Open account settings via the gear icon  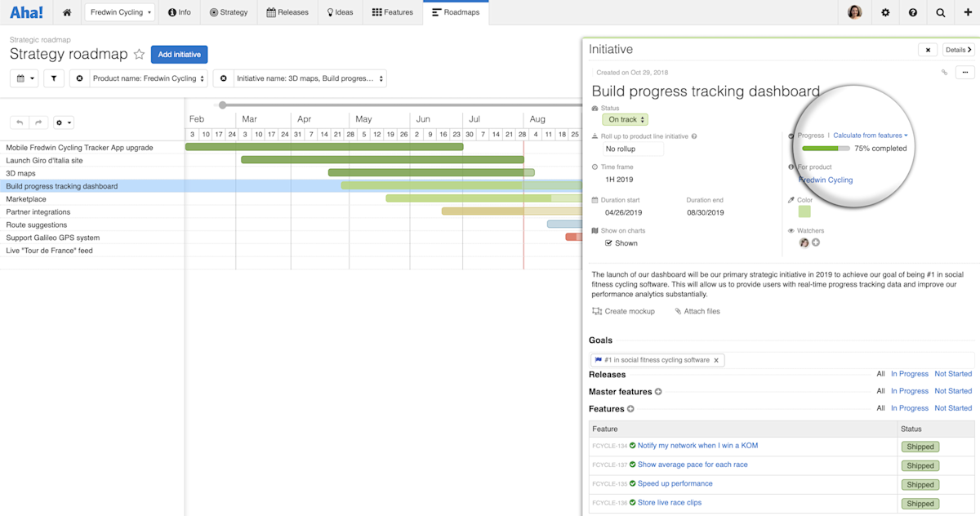pyautogui.click(x=886, y=12)
